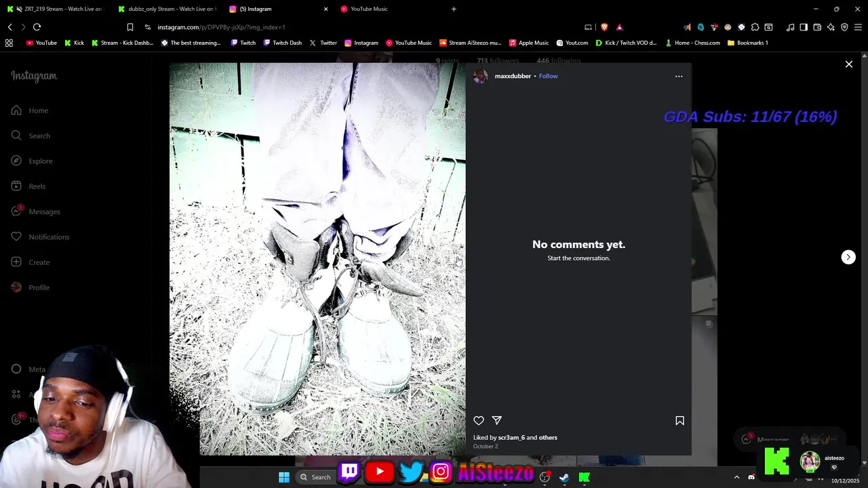Open Stream - Kick Dashb... bookmark
The height and width of the screenshot is (488, 868).
click(x=122, y=43)
